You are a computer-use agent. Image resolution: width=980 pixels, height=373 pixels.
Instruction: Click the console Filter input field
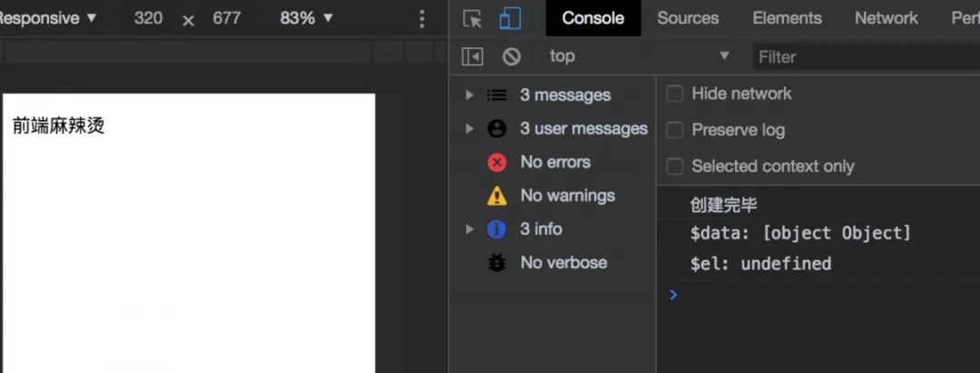click(x=867, y=57)
